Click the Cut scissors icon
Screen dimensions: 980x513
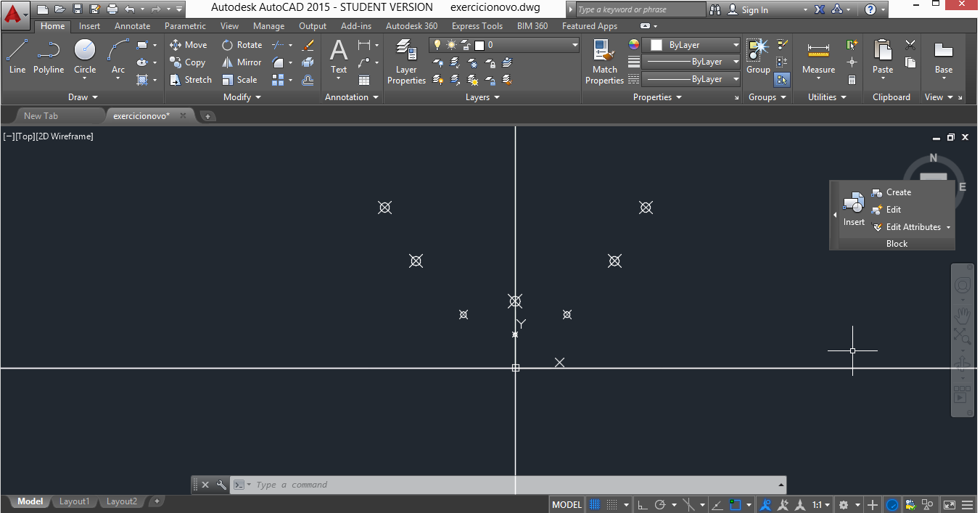coord(910,45)
